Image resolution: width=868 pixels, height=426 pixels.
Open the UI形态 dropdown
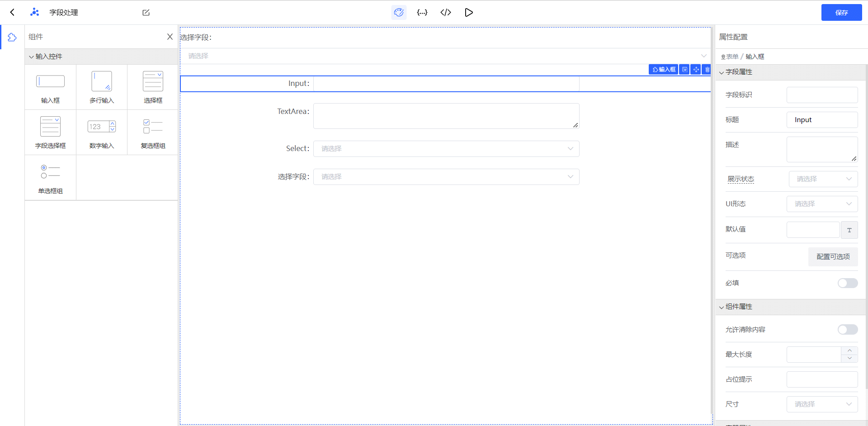tap(822, 204)
